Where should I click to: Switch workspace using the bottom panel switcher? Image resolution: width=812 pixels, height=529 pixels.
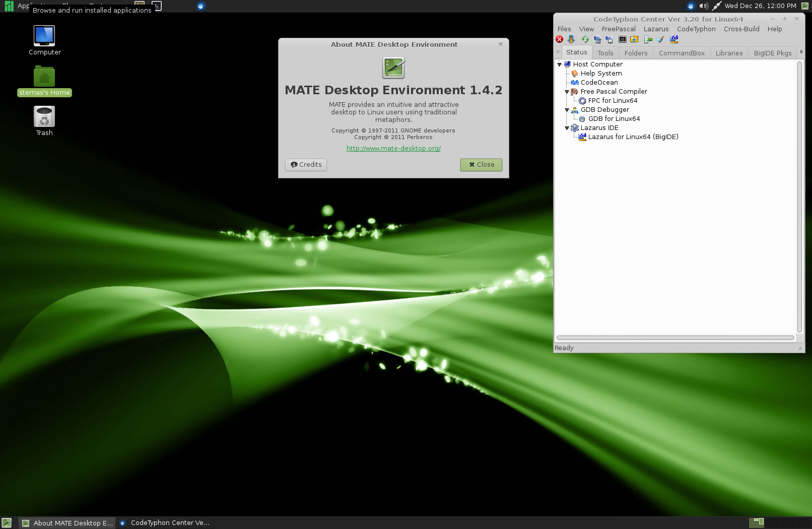tap(780, 523)
